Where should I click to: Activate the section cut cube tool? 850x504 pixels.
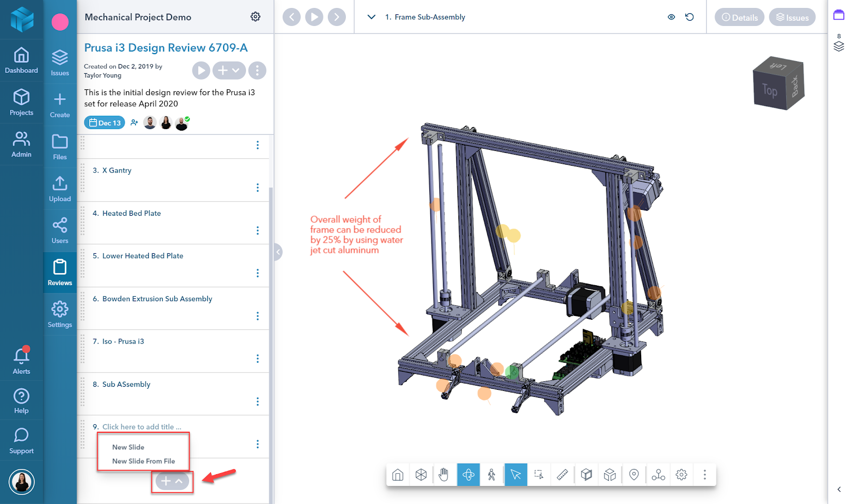pos(586,475)
